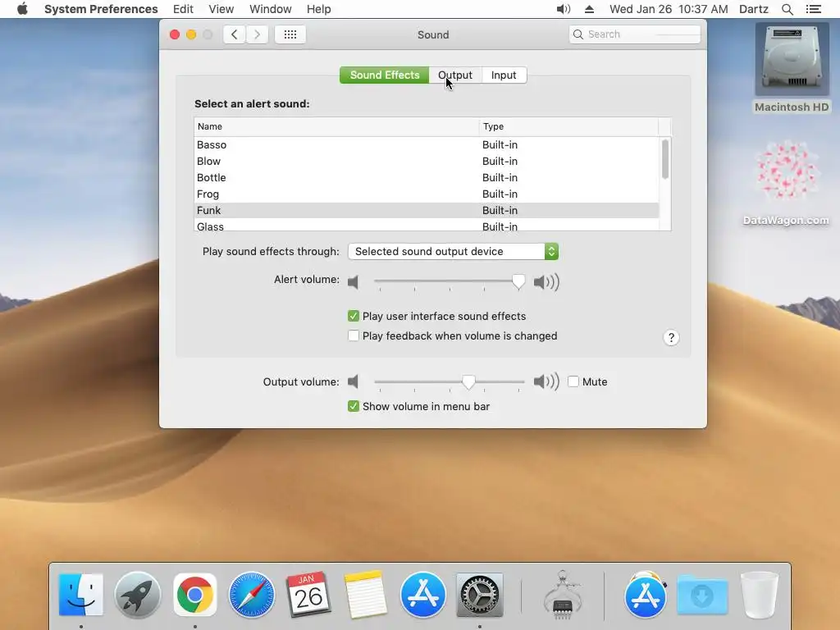
Task: Click the Dartz user name in menu bar
Action: coord(754,9)
